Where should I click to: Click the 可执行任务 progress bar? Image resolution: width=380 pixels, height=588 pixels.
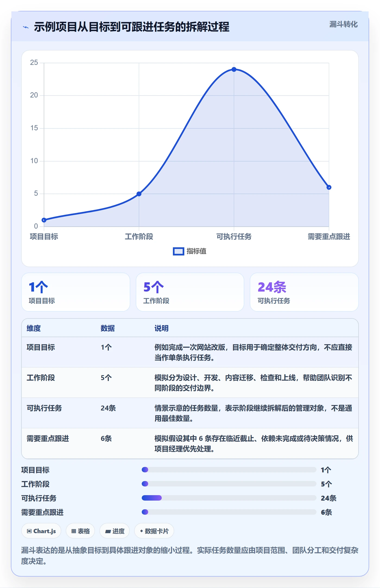(229, 498)
